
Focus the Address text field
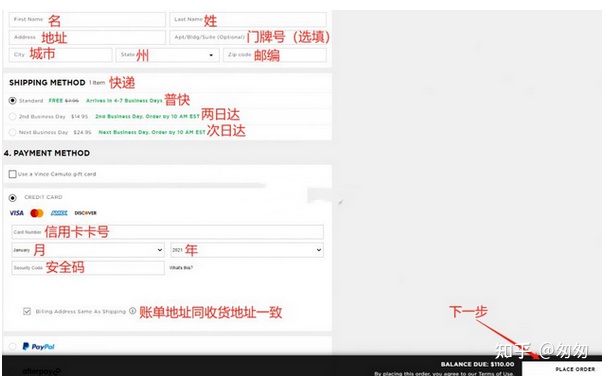tap(87, 37)
